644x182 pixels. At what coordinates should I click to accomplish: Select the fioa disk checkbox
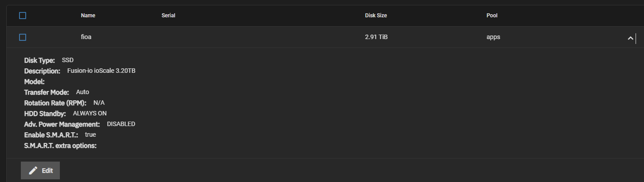tap(23, 37)
